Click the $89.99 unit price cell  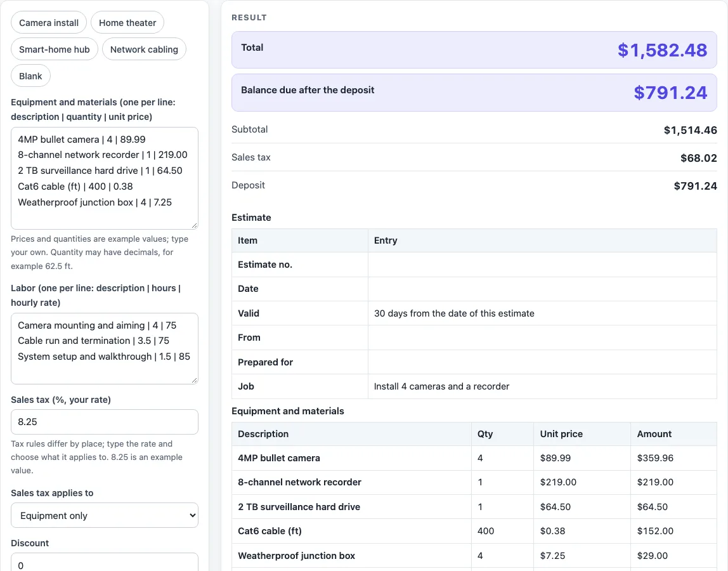(x=556, y=458)
